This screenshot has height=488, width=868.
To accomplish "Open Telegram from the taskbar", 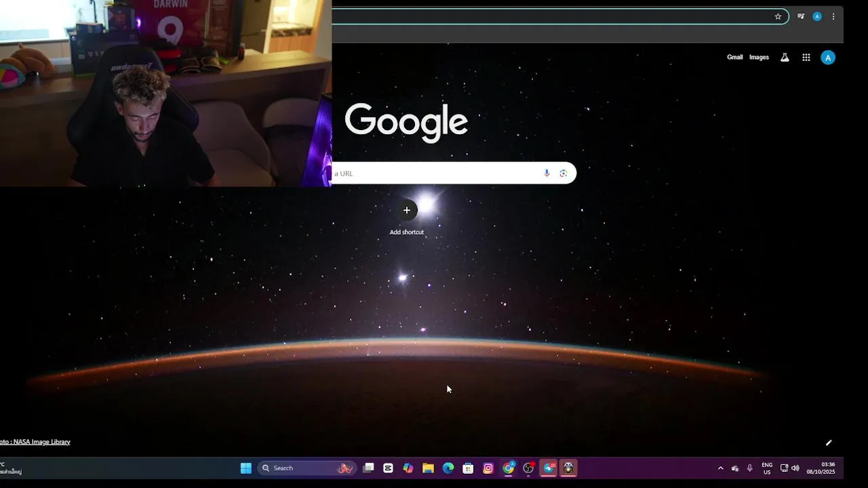I will click(x=549, y=468).
